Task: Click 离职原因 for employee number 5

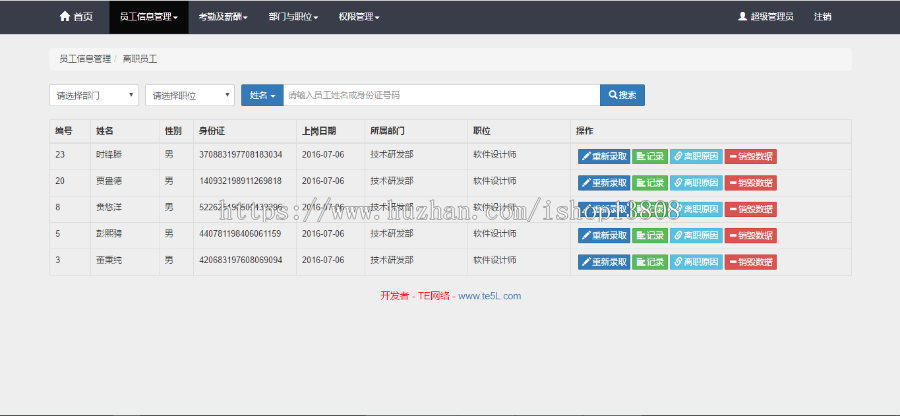Action: pos(696,235)
